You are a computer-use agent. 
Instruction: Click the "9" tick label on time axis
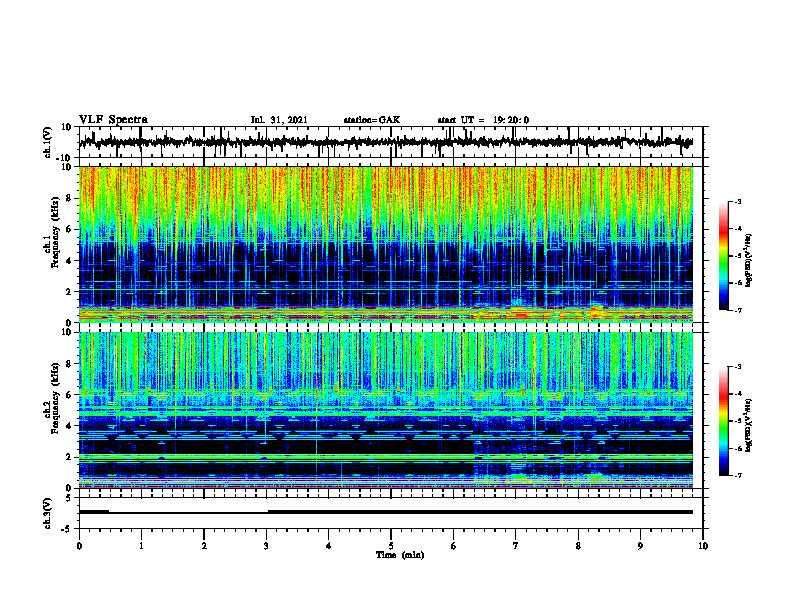640,546
